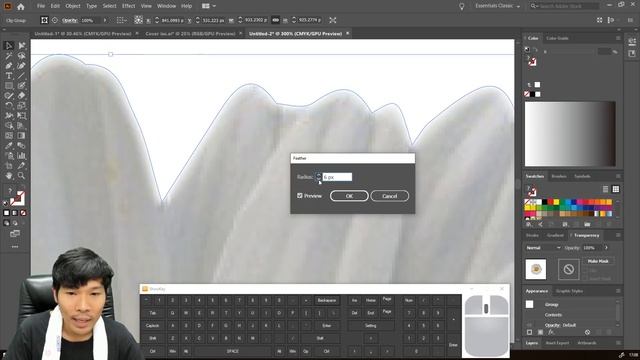Open the Appearance panel options menu
The height and width of the screenshot is (360, 640).
[618, 291]
